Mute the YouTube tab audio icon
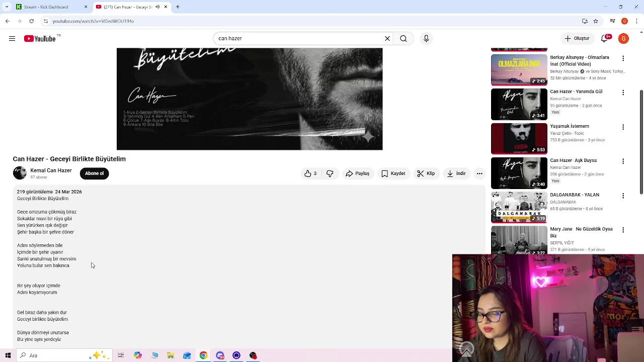This screenshot has height=362, width=644. (157, 7)
